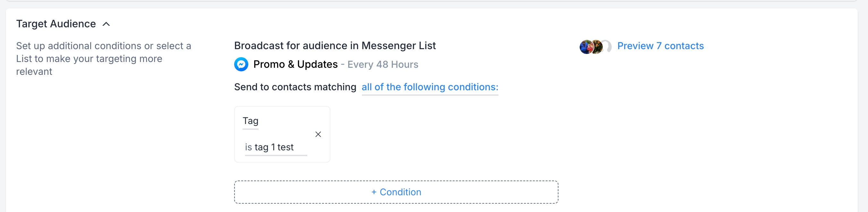Open the "all of the following conditions" dropdown
Viewport: 868px width, 212px height.
pos(430,87)
